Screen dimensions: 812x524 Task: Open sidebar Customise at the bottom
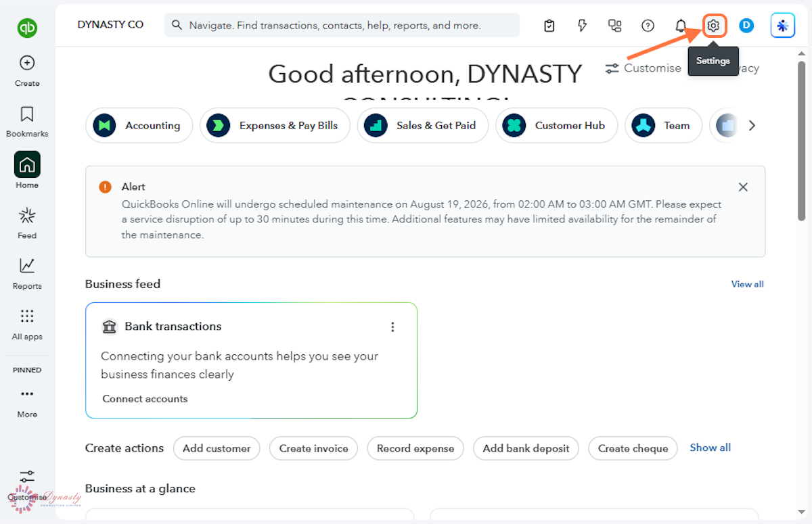point(27,485)
